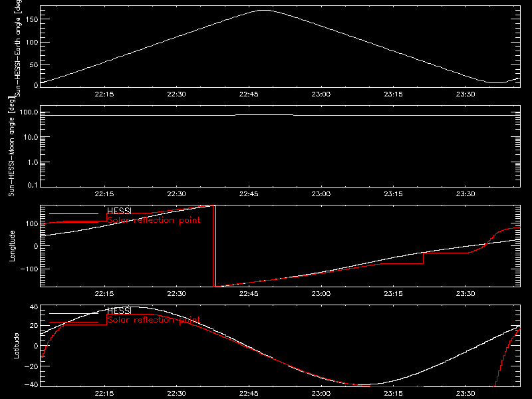Click 23:15 label below the Latitude plot
Image resolution: width=532 pixels, height=399 pixels.
click(393, 393)
